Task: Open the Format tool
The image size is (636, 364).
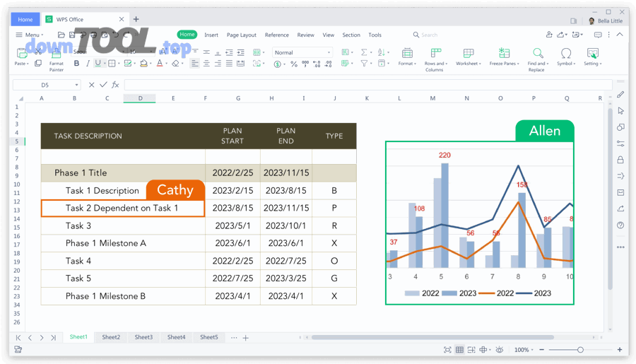Action: point(407,57)
